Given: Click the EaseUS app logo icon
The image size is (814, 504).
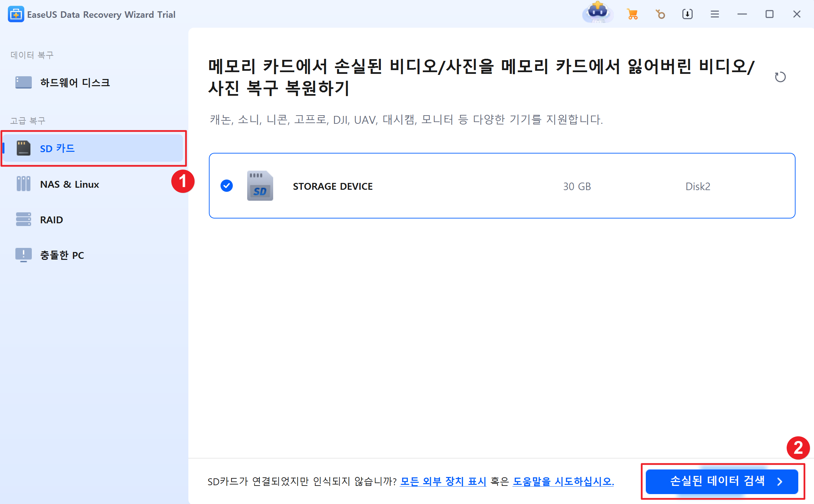Looking at the screenshot, I should coord(16,14).
